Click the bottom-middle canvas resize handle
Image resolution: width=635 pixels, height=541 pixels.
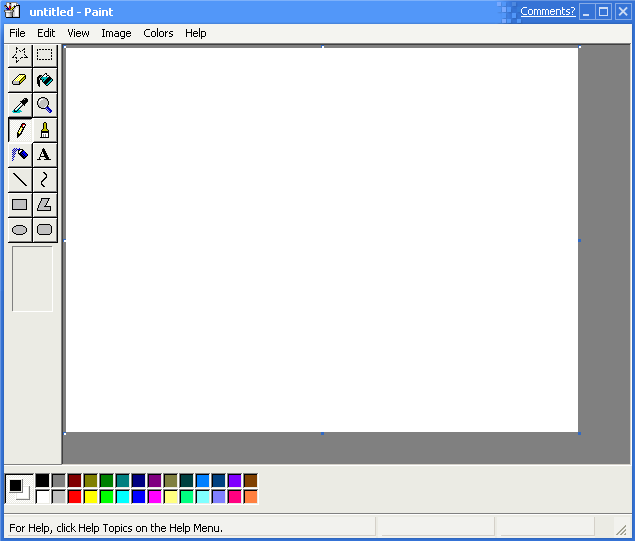(322, 433)
